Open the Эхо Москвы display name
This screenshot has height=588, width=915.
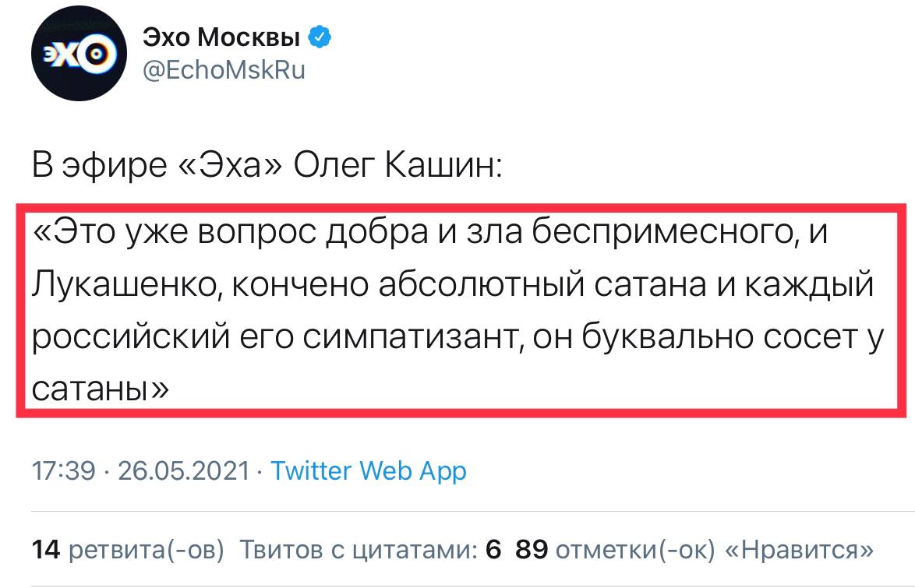pyautogui.click(x=221, y=37)
